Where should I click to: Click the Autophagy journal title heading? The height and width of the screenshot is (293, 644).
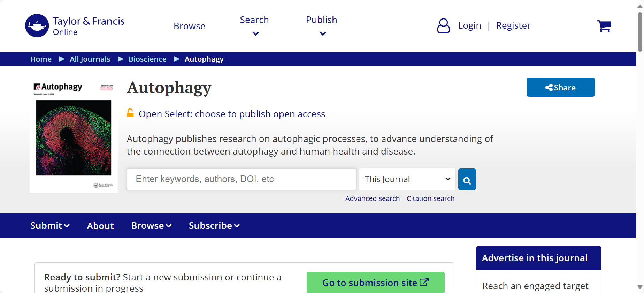(169, 88)
